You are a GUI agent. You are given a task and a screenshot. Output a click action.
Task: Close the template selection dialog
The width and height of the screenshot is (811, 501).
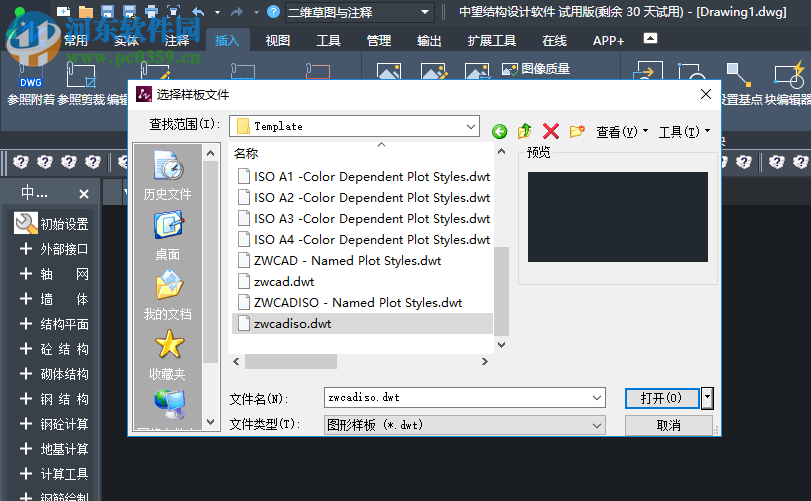tap(705, 94)
